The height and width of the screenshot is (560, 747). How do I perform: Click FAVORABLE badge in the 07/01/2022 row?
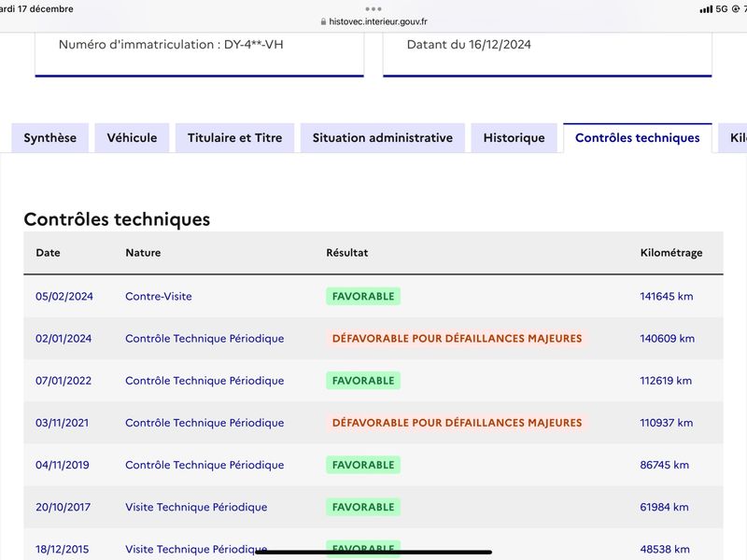(363, 381)
